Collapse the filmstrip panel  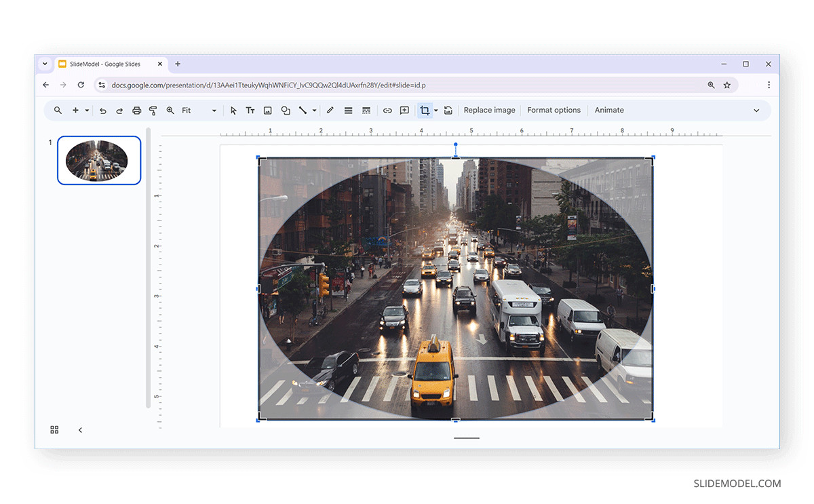click(80, 430)
